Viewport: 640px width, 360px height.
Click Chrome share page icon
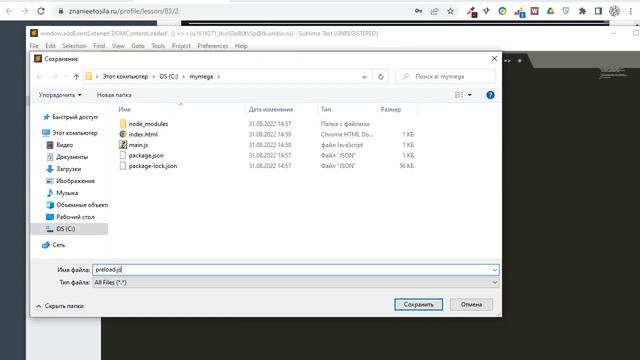coord(434,11)
